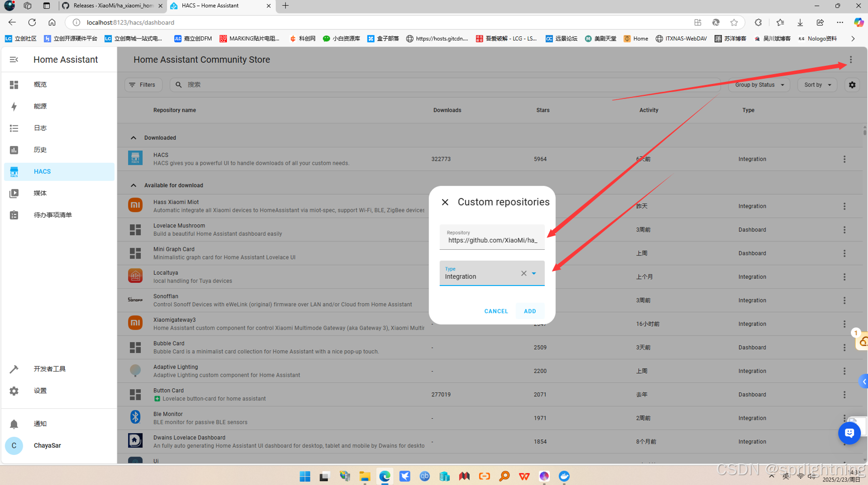Open more options for Bubble Card row
868x485 pixels.
pyautogui.click(x=844, y=348)
